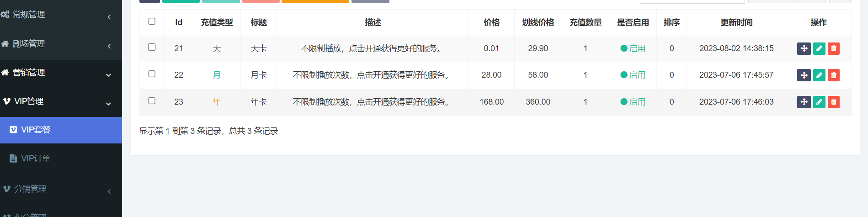Check the box for row Id 23
The width and height of the screenshot is (868, 217).
pos(152,101)
